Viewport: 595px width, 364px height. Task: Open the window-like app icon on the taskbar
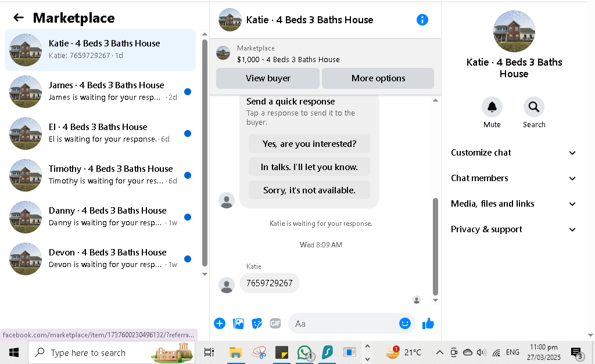tap(349, 352)
